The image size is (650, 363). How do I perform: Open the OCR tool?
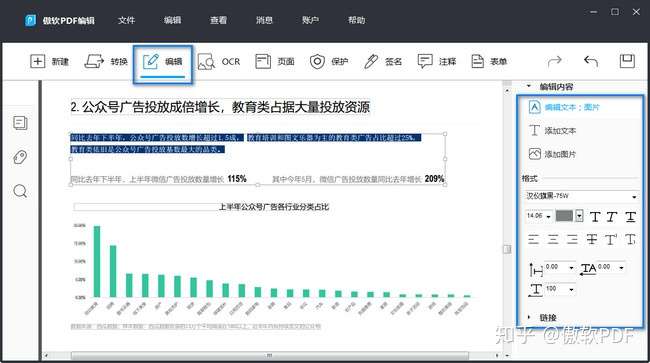219,62
